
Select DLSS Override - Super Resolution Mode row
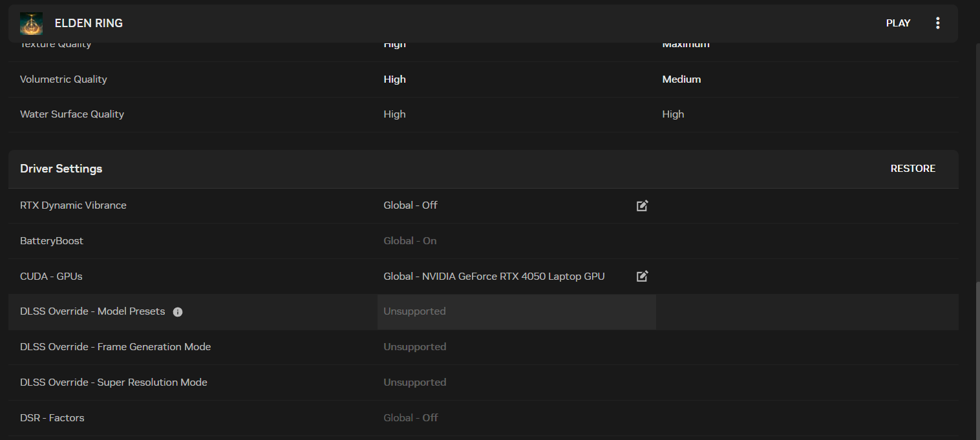tap(114, 382)
